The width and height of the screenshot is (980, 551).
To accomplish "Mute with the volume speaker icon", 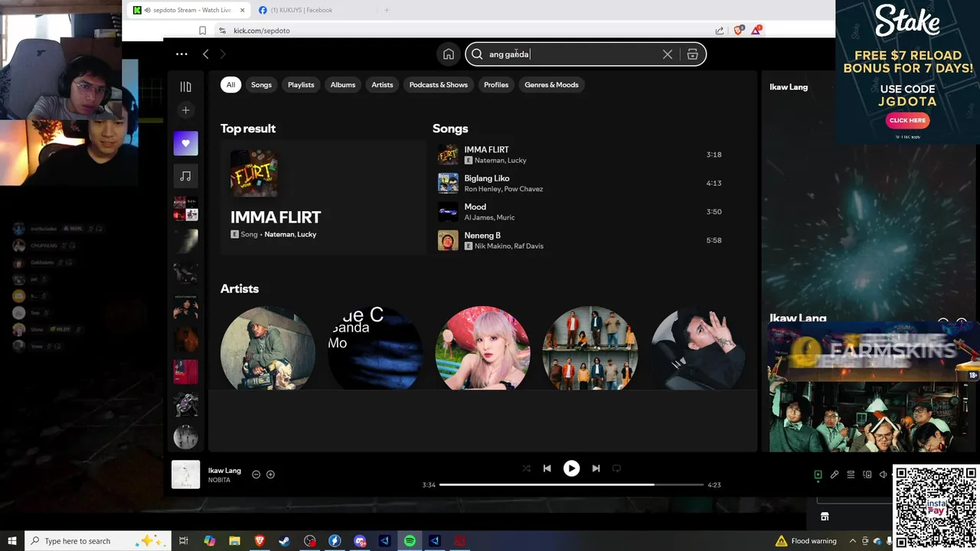I will [x=884, y=474].
